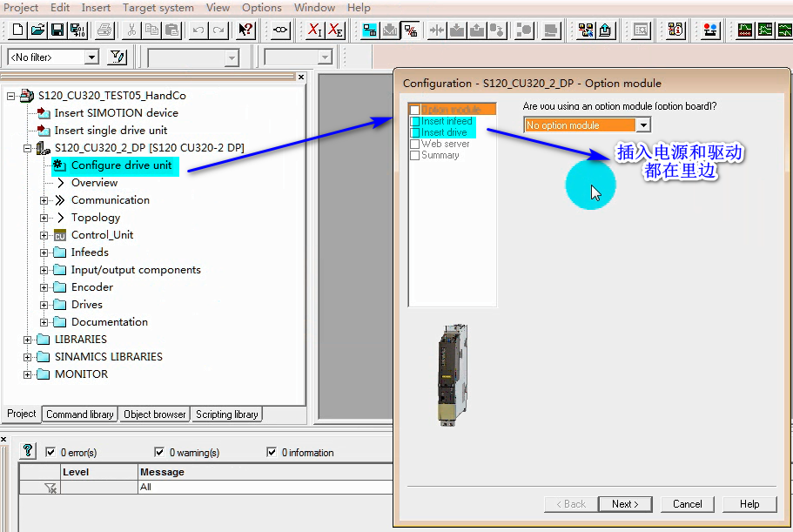793x532 pixels.
Task: Toggle the warnings checkbox in output panel
Action: 159,453
